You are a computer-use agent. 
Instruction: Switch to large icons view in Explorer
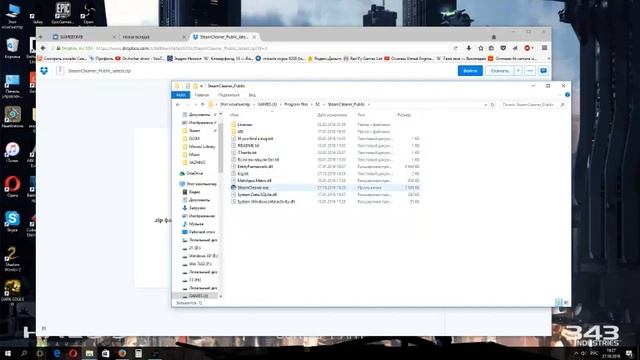point(566,302)
